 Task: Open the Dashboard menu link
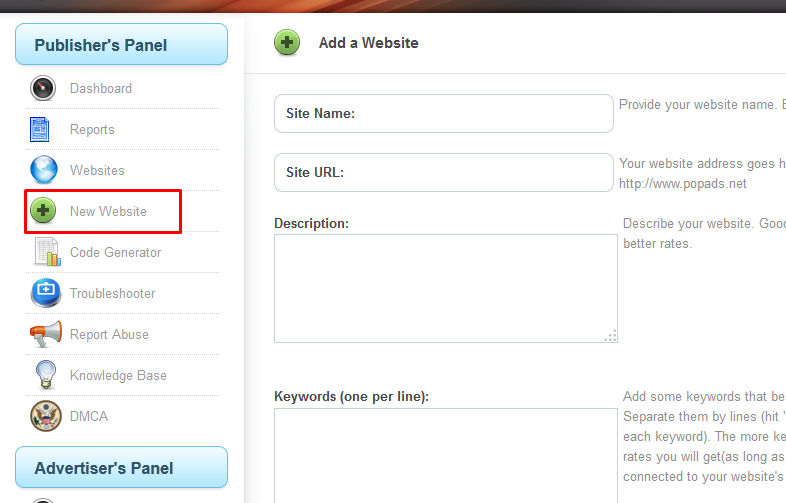(100, 88)
